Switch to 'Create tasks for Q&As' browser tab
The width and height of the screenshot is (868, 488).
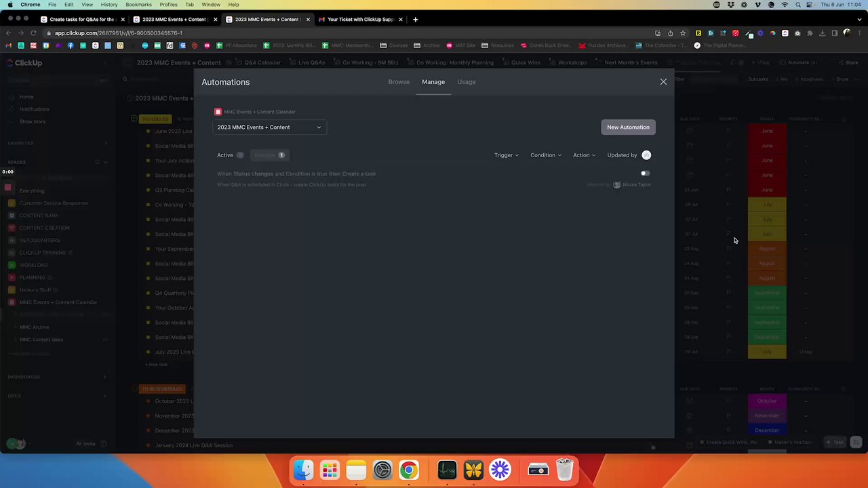(81, 20)
